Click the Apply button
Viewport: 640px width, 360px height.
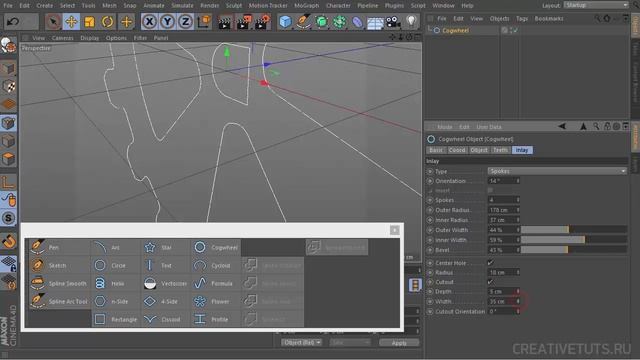(399, 343)
